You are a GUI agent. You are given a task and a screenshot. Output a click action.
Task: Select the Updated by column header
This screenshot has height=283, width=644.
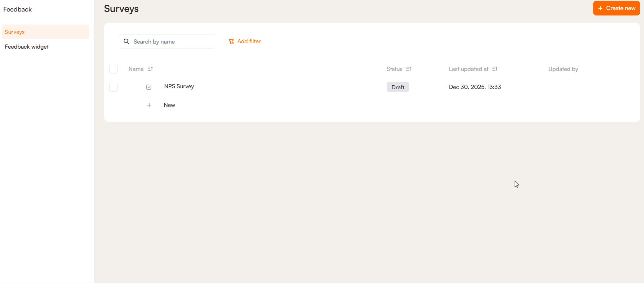(x=563, y=69)
